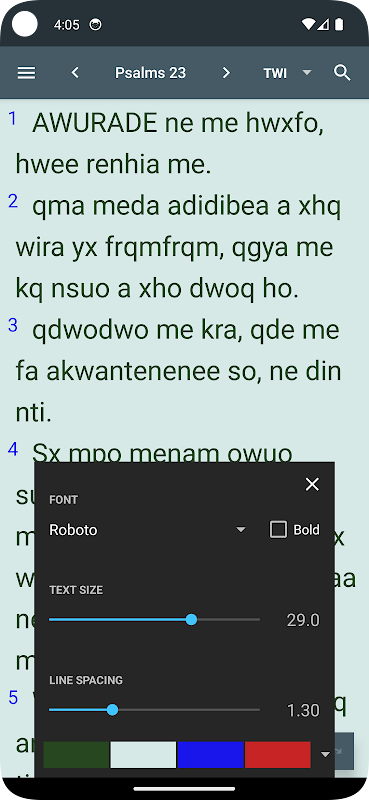This screenshot has height=800, width=369.
Task: Tap the Wi-Fi status icon
Action: (x=308, y=24)
